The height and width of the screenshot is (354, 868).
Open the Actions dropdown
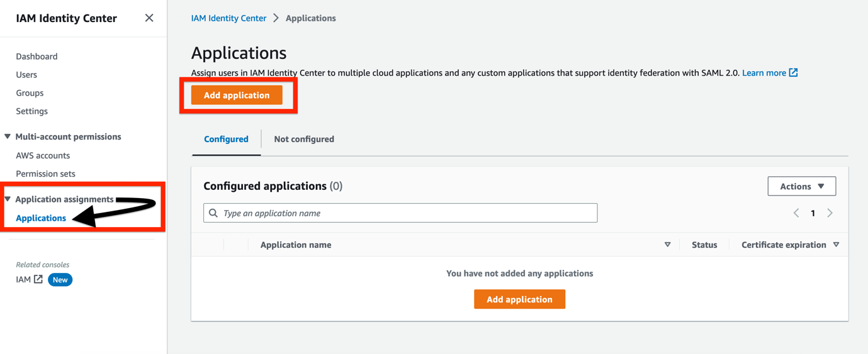point(801,186)
